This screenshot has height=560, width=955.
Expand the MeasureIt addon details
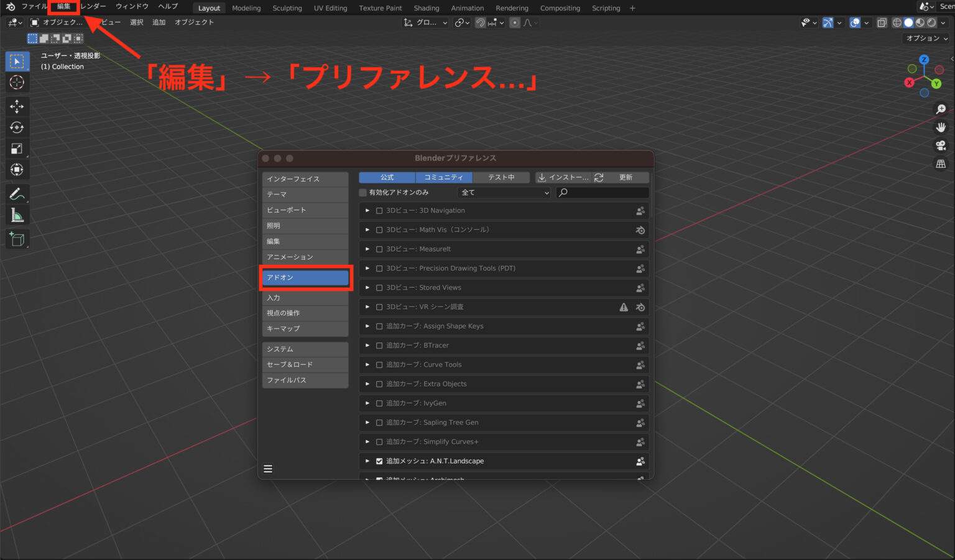pyautogui.click(x=367, y=249)
